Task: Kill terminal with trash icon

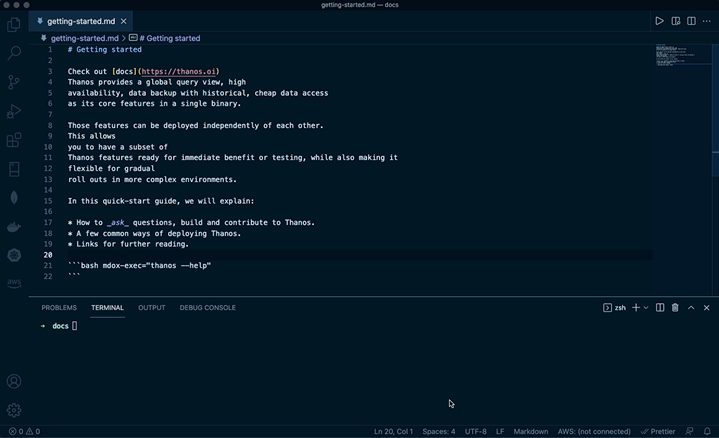Action: point(675,308)
